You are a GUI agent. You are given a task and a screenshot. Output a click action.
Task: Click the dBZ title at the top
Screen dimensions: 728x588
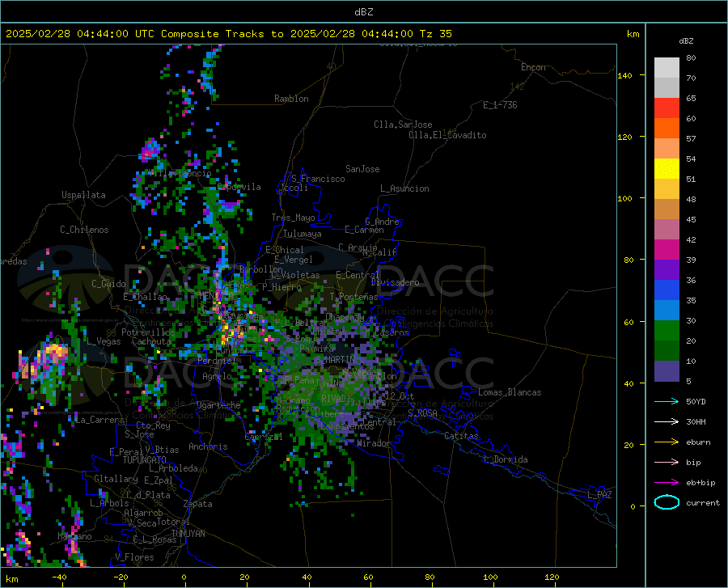click(x=364, y=12)
